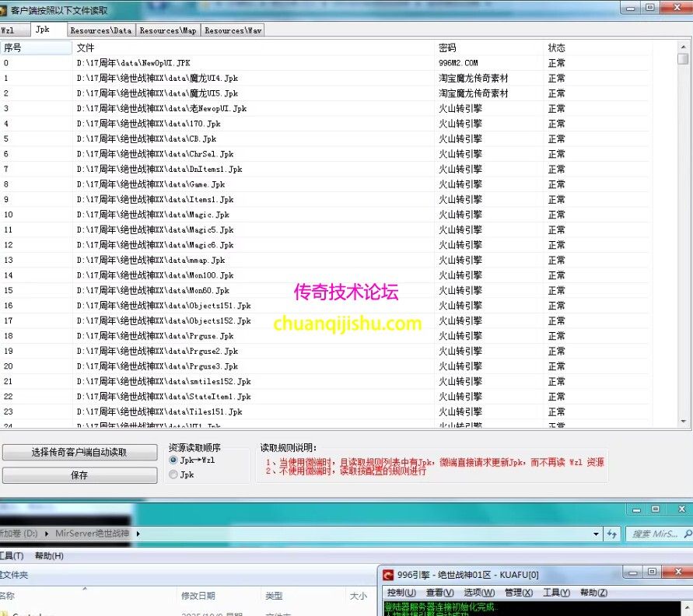693x616 pixels.
Task: Click the 选择传奇客户端自动读取 button
Action: click(79, 453)
